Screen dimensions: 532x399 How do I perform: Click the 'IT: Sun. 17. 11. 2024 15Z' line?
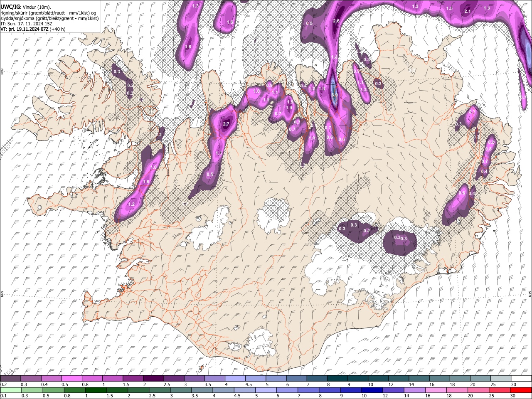pyautogui.click(x=27, y=24)
